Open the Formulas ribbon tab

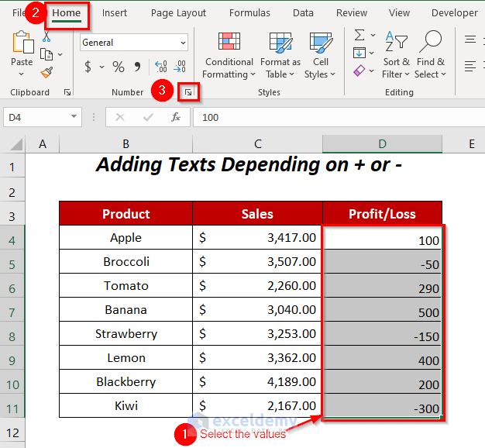tap(249, 13)
